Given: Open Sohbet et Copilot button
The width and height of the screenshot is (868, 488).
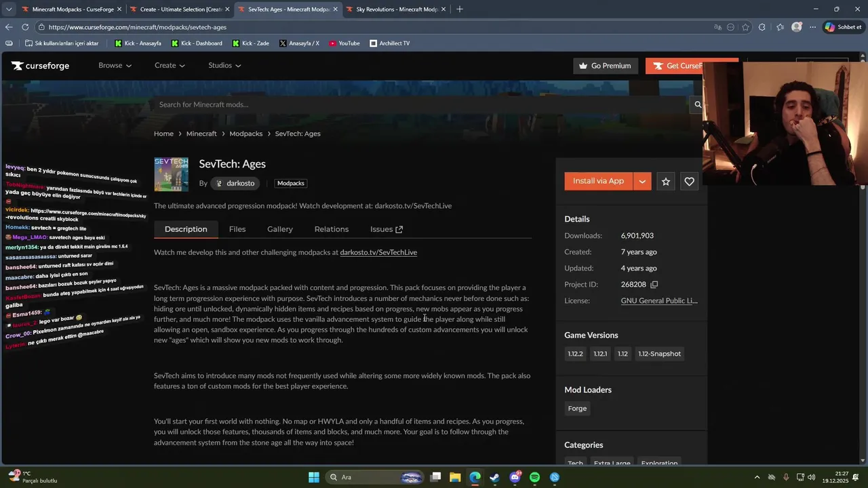Looking at the screenshot, I should [x=844, y=27].
